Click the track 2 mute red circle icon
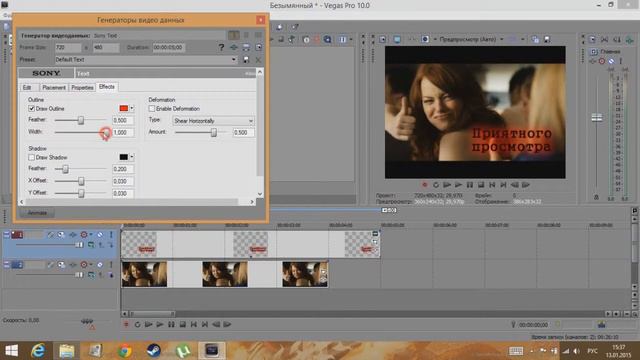Screen dimensions: 640x360 84,265
